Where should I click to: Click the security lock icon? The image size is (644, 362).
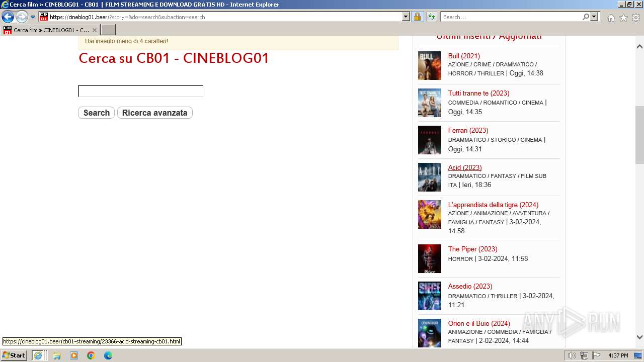pos(417,17)
